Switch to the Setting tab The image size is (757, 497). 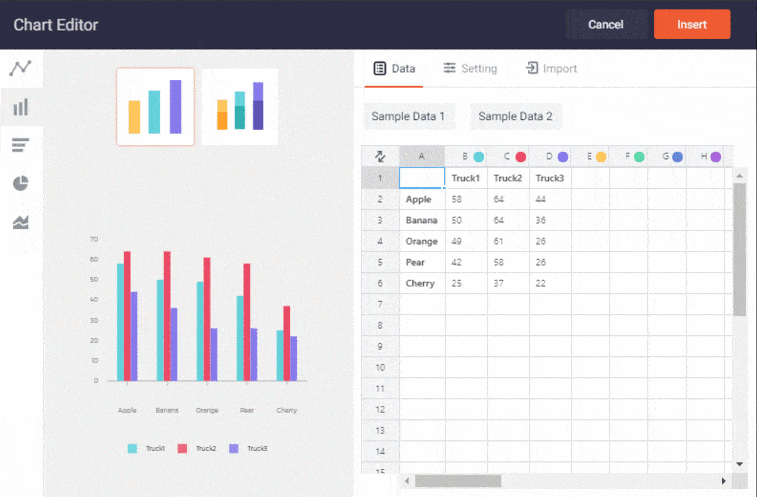[x=470, y=68]
